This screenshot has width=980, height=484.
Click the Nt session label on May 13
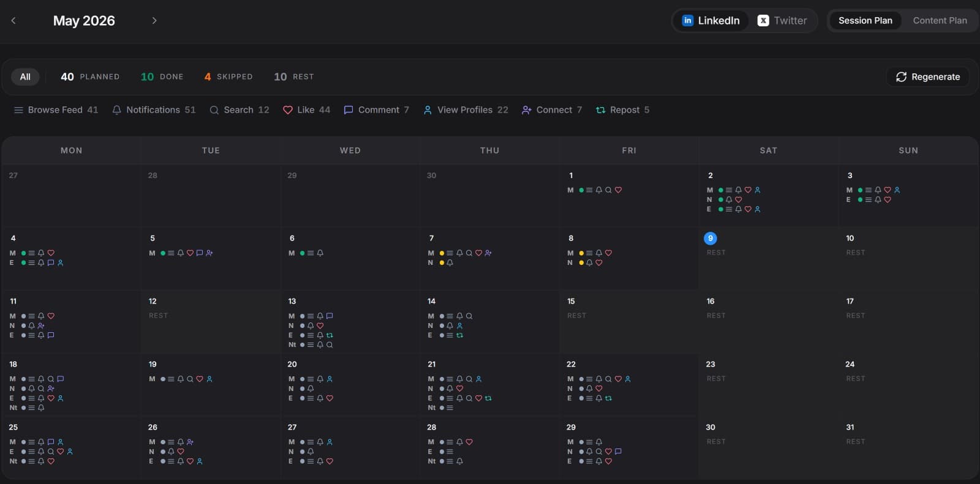pos(292,345)
